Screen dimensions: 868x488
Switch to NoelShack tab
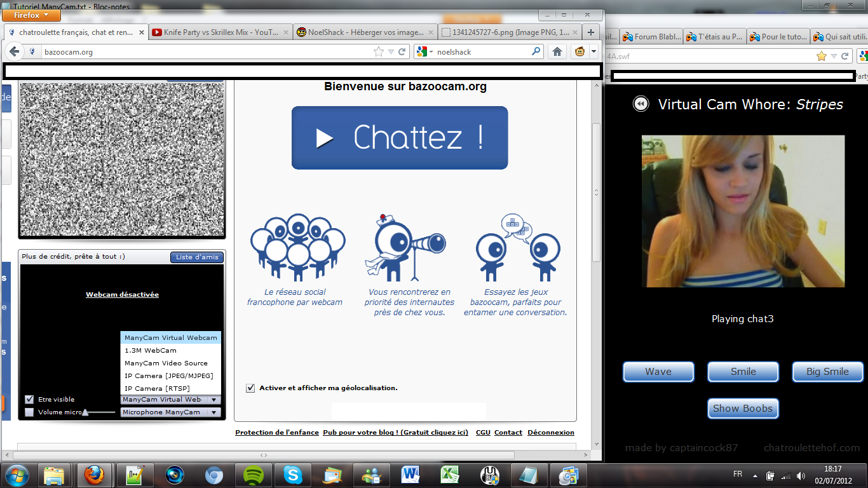tap(365, 32)
